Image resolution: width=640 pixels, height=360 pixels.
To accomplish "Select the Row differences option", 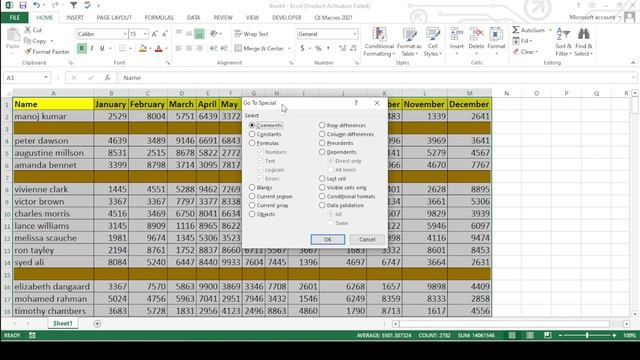I will click(322, 125).
